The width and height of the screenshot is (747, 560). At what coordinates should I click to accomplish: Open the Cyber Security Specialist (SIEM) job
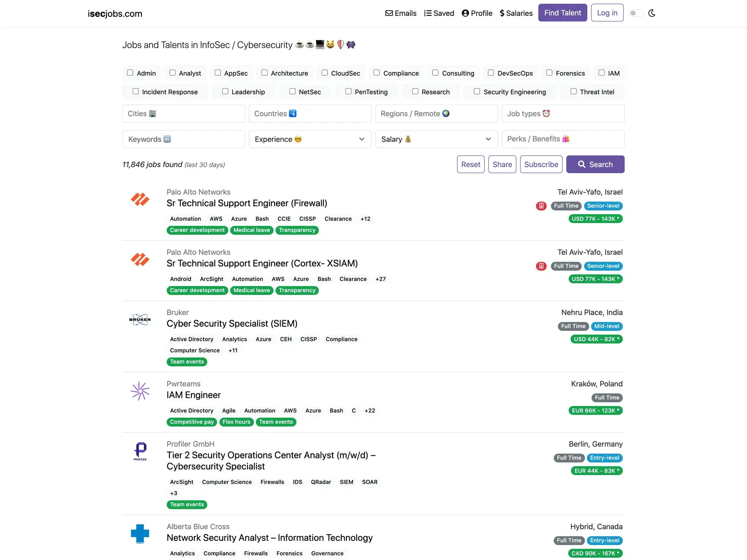(x=232, y=323)
